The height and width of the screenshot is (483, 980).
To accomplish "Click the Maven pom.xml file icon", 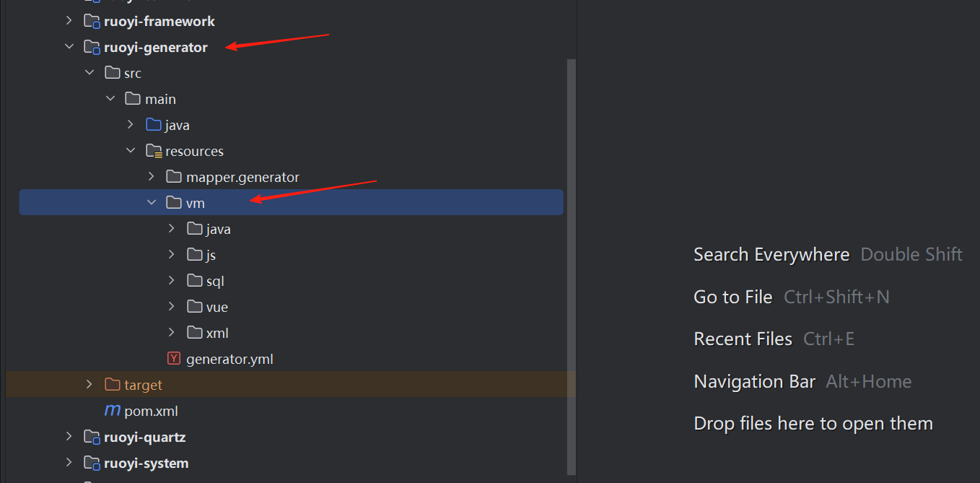I will tap(113, 411).
